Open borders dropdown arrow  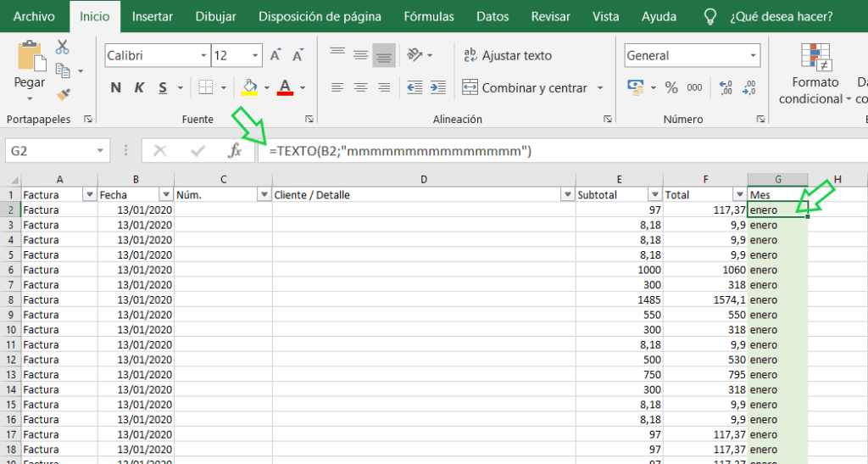pos(224,87)
